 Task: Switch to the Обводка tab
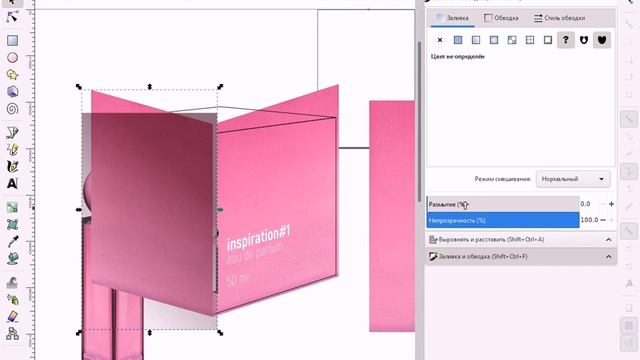click(501, 18)
